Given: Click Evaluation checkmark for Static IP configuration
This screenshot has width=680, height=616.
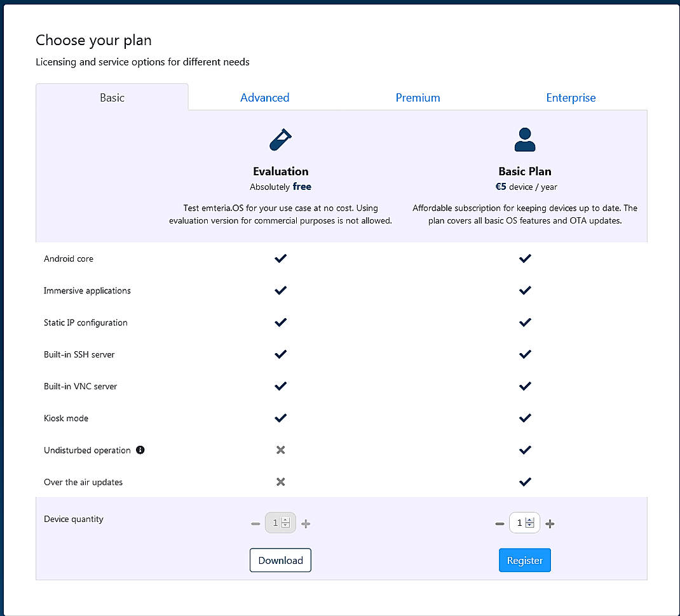Looking at the screenshot, I should tap(281, 323).
